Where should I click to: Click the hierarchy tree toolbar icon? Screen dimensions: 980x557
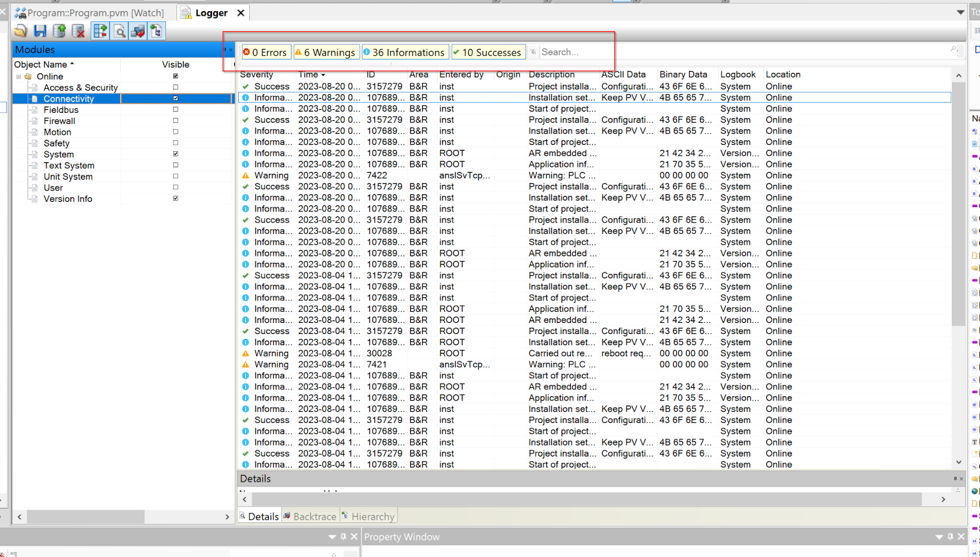pos(156,31)
